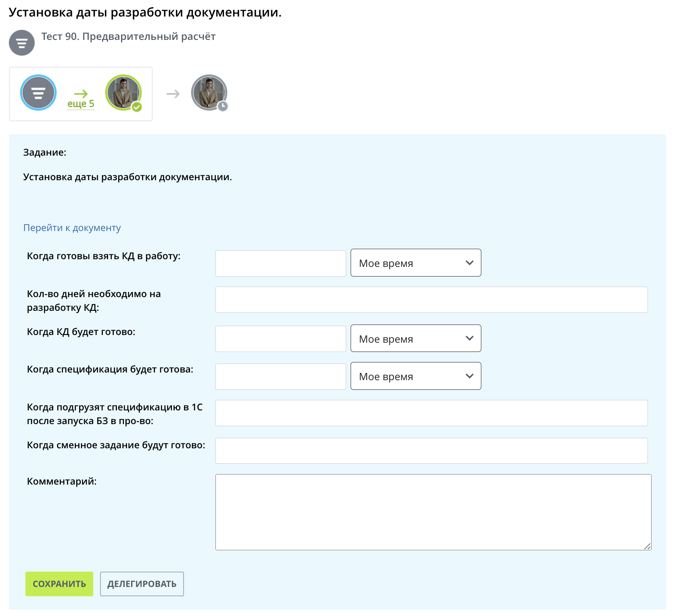
Task: Click the gray funnel icon beside the test title
Action: 22,43
